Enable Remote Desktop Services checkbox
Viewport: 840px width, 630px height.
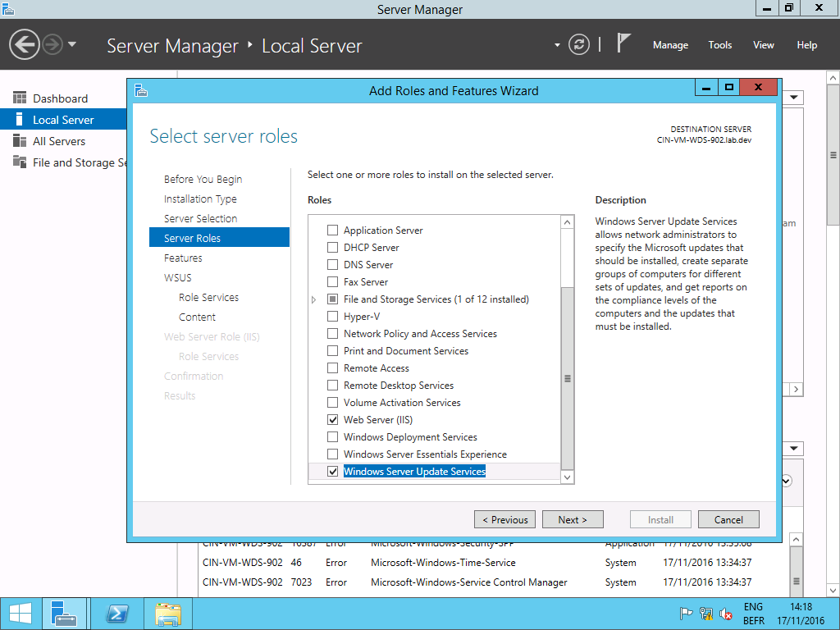333,386
